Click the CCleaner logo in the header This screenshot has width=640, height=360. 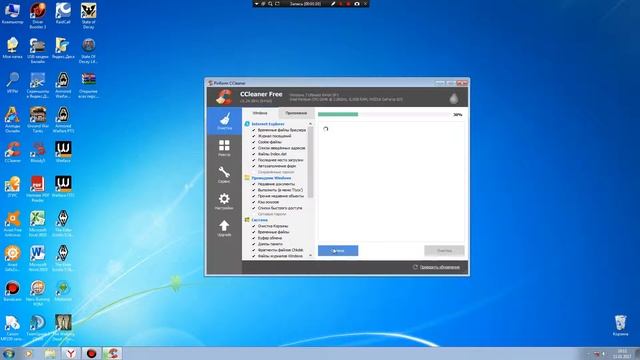[x=224, y=97]
